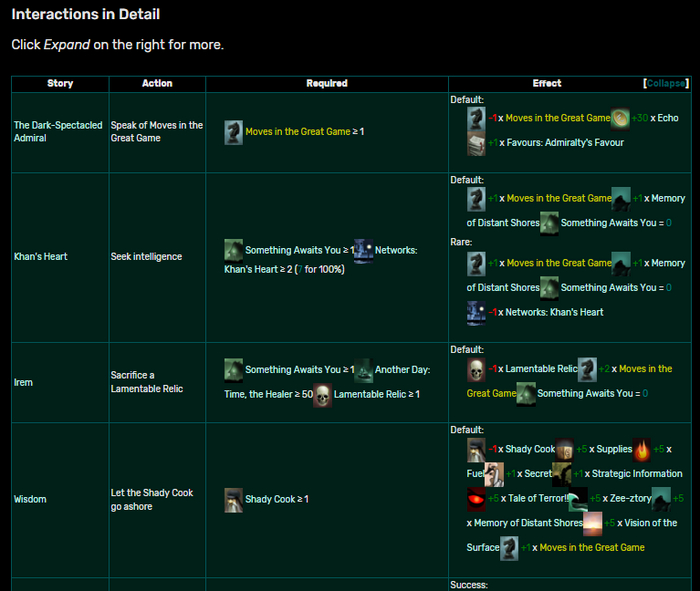
Task: Click the Vision of the Surface sunset icon
Action: pos(592,524)
